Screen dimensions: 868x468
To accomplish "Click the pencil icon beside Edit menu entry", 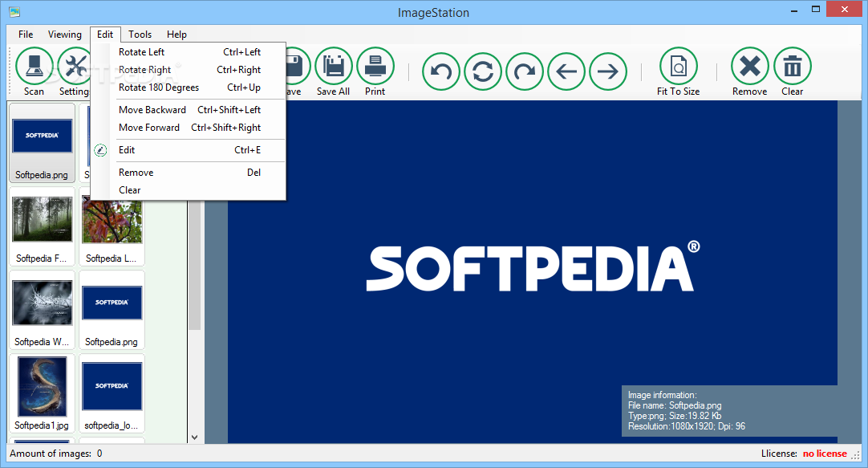I will click(100, 150).
